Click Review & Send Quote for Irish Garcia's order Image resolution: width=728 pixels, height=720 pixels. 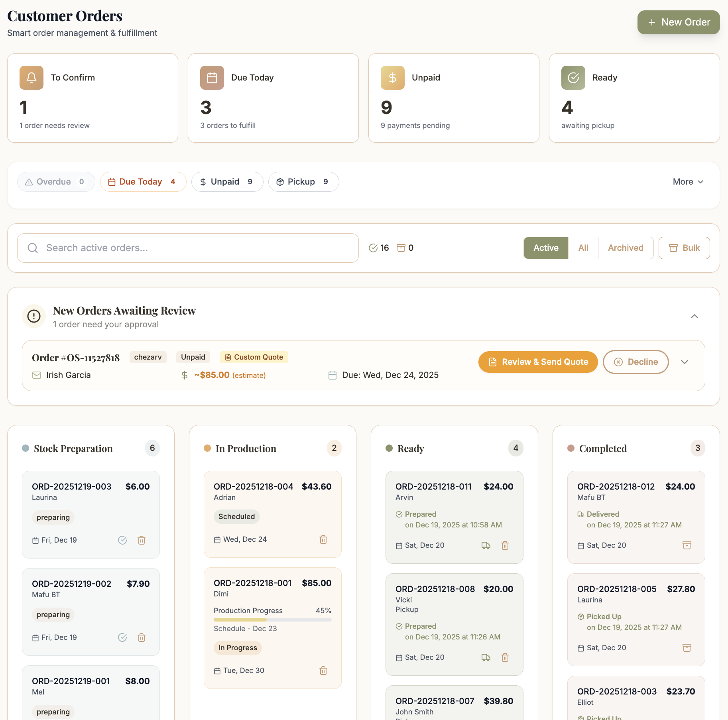coord(537,362)
